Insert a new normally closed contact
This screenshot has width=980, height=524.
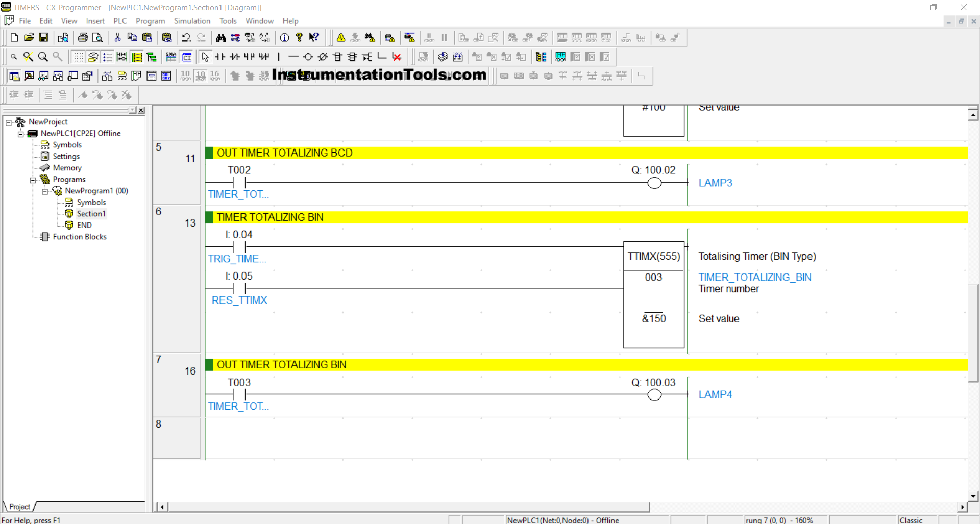pos(235,57)
